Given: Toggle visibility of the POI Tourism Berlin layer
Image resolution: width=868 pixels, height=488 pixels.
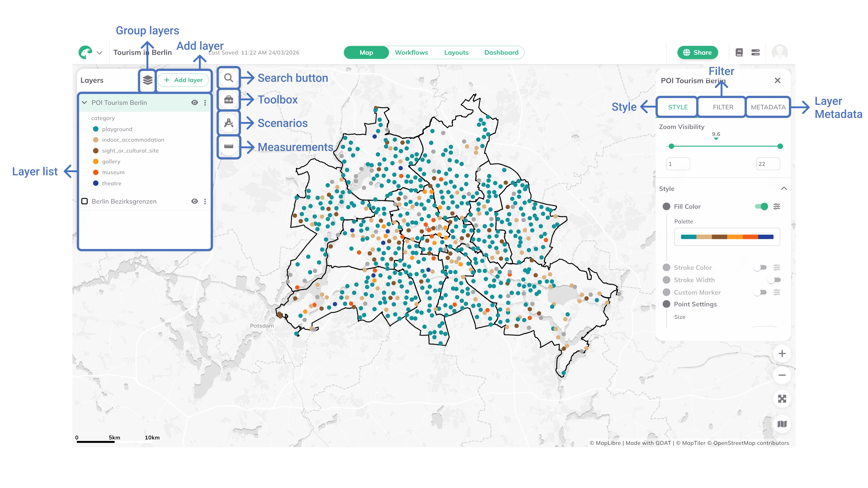Looking at the screenshot, I should (195, 102).
